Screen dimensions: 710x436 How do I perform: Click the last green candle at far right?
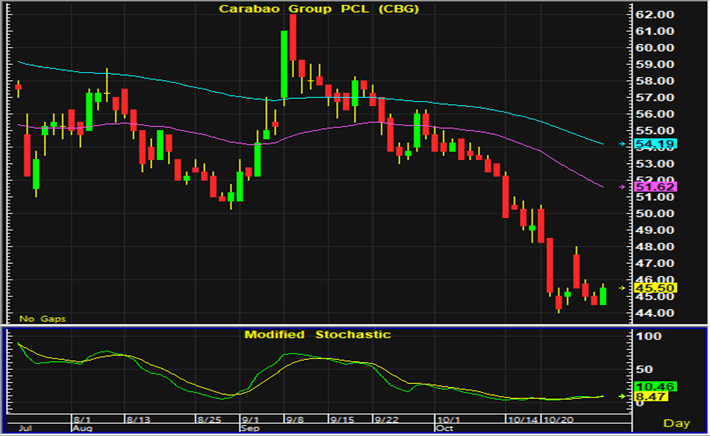click(x=603, y=296)
